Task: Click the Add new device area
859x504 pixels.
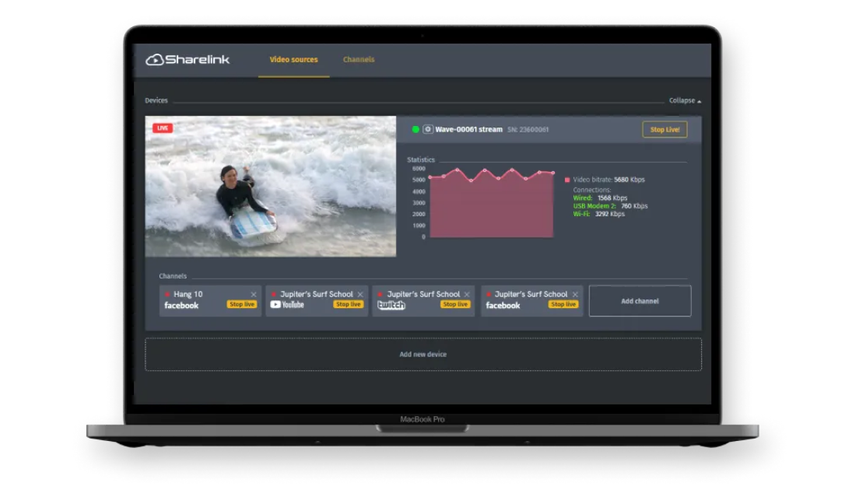Action: [x=423, y=355]
